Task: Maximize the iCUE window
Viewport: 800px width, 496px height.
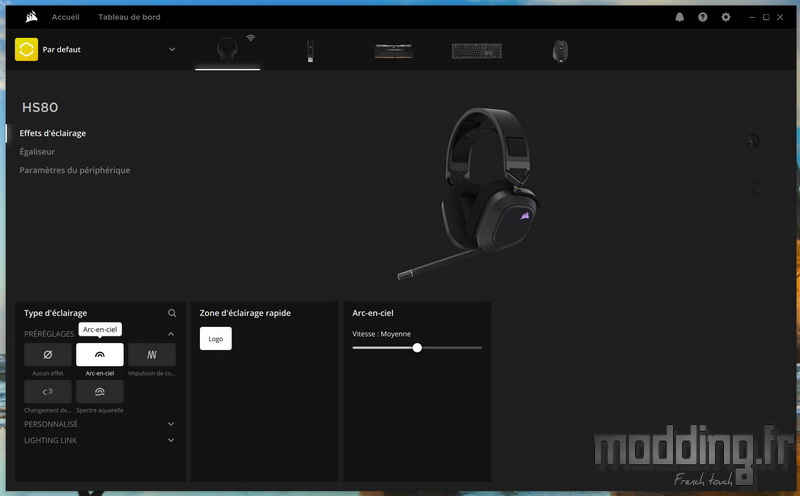Action: coord(766,17)
